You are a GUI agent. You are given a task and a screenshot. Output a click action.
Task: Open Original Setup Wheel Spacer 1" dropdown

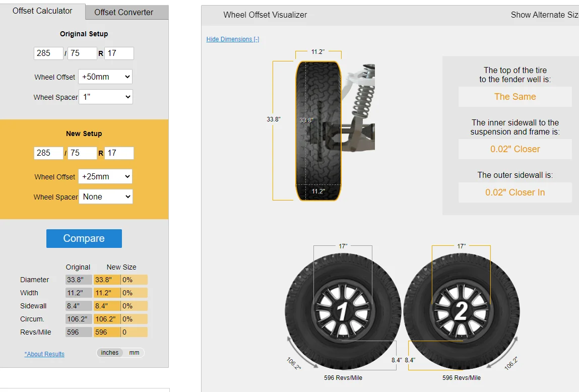(x=106, y=97)
